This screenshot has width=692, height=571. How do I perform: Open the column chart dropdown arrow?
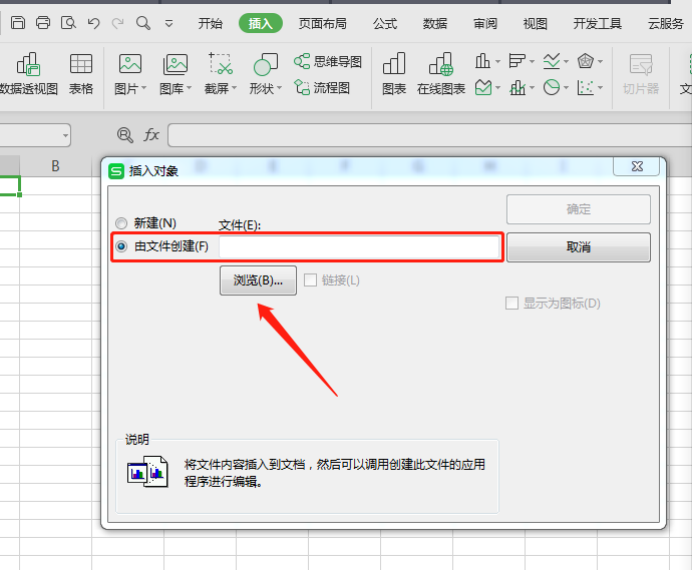pos(497,61)
